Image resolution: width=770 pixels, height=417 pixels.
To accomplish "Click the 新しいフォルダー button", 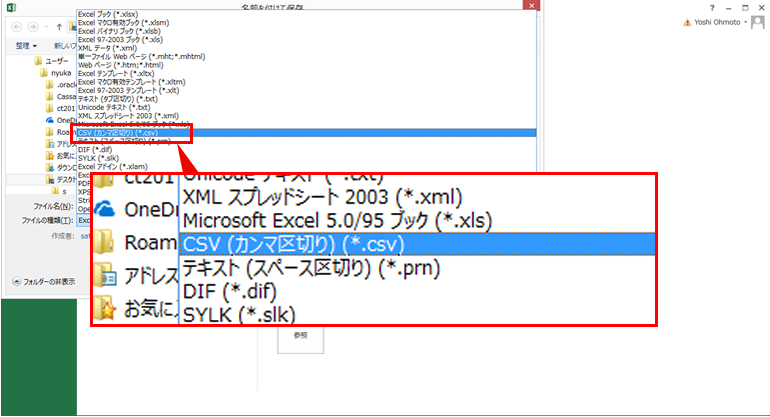I will tap(64, 46).
